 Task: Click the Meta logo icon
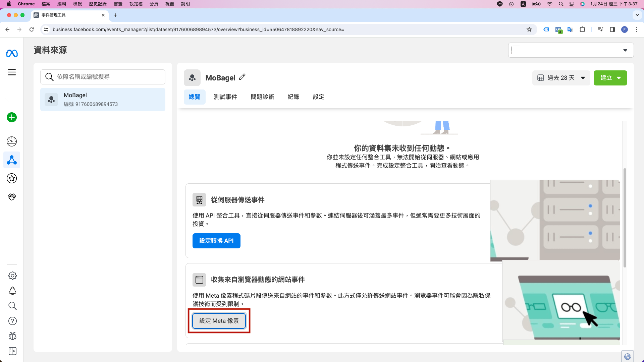12,53
